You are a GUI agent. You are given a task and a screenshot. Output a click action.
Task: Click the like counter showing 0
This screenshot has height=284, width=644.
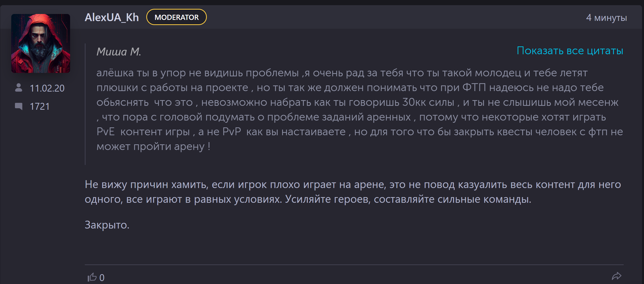click(102, 277)
